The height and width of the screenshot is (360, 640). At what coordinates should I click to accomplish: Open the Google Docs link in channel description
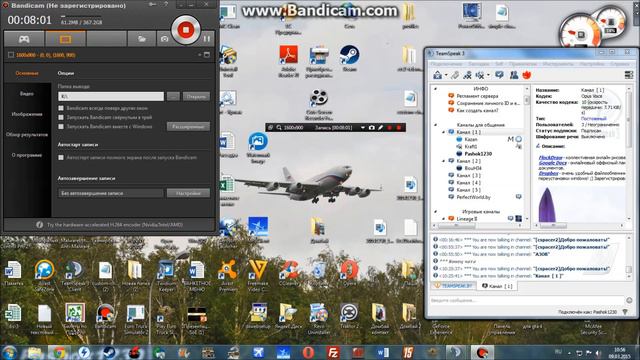point(553,163)
